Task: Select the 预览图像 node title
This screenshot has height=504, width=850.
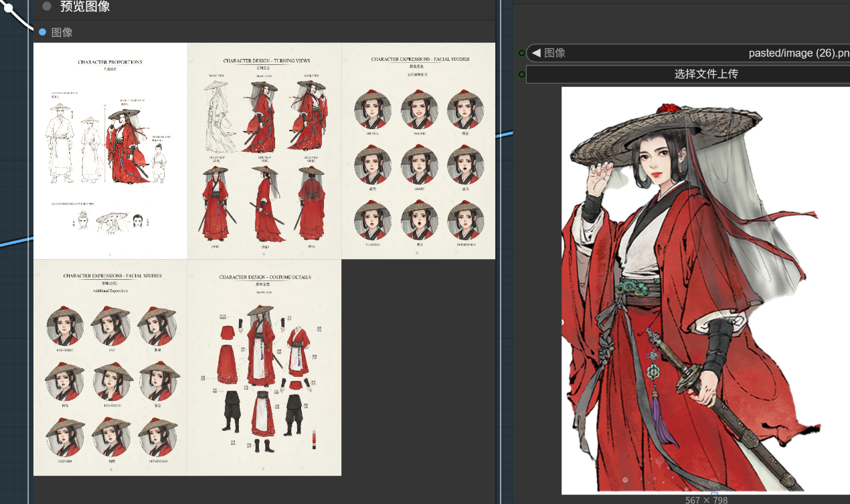Action: tap(85, 7)
